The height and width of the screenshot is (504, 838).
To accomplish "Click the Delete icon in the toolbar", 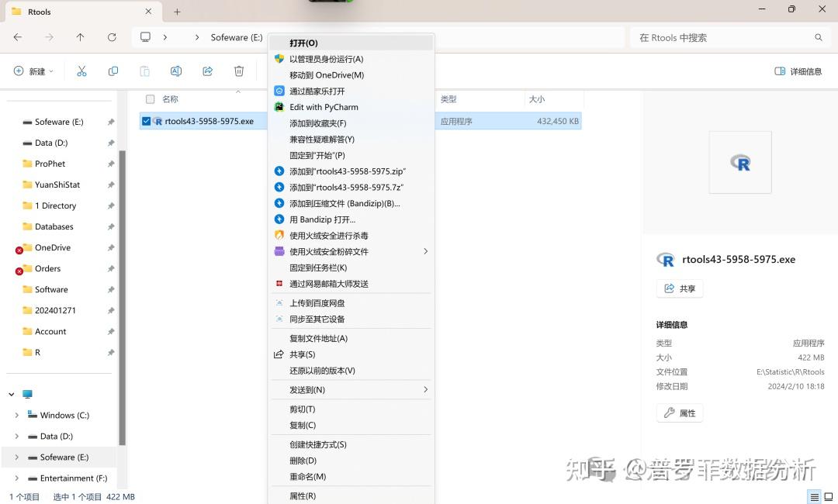I will point(238,71).
